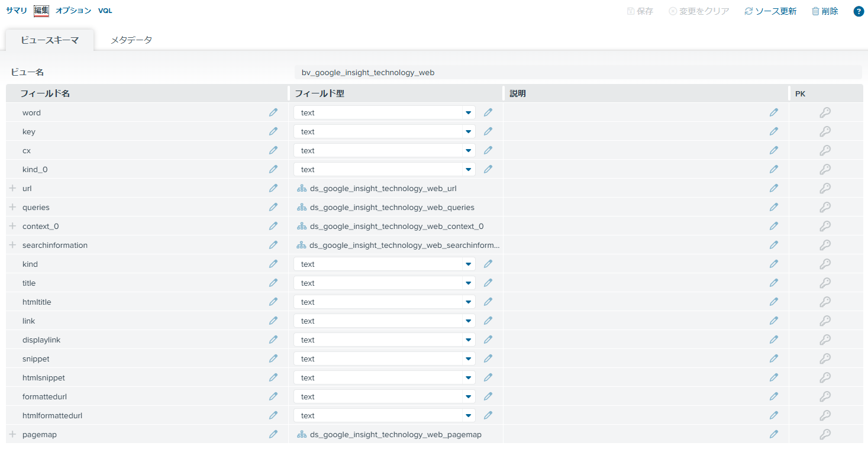Switch to the メタデータ tab
Image resolution: width=868 pixels, height=449 pixels.
131,40
